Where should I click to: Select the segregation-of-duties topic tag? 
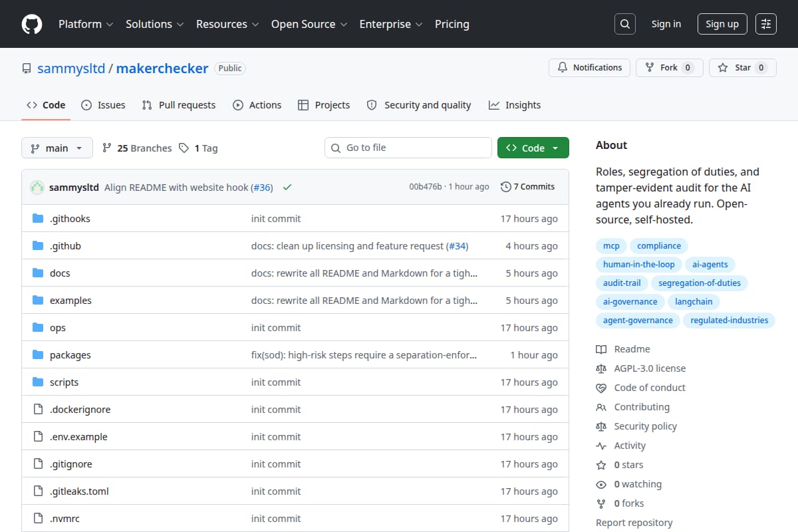[700, 283]
